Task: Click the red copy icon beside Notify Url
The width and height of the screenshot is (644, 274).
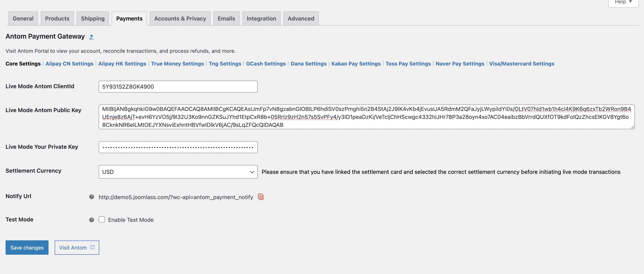Action: (261, 197)
